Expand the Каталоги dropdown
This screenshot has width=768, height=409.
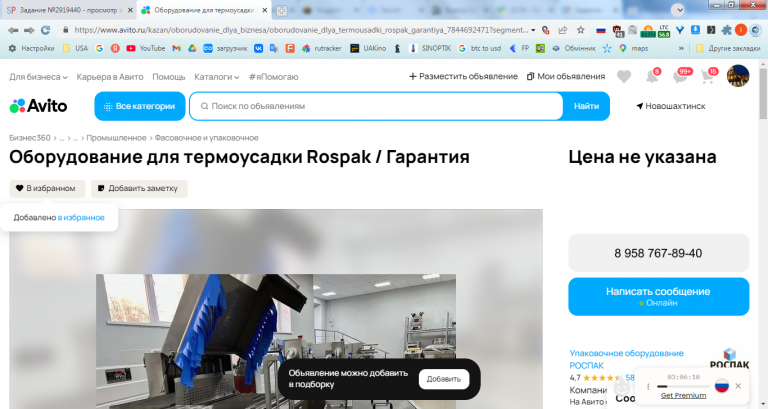pos(216,77)
